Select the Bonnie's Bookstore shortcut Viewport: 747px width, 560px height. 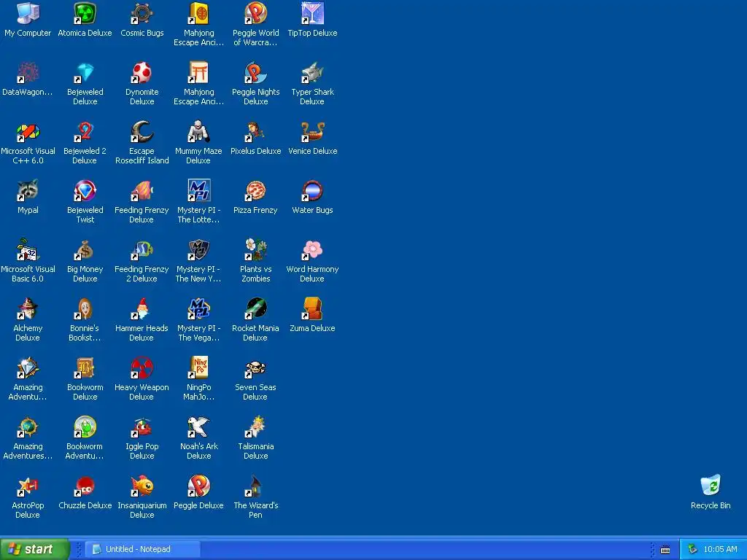click(x=85, y=308)
